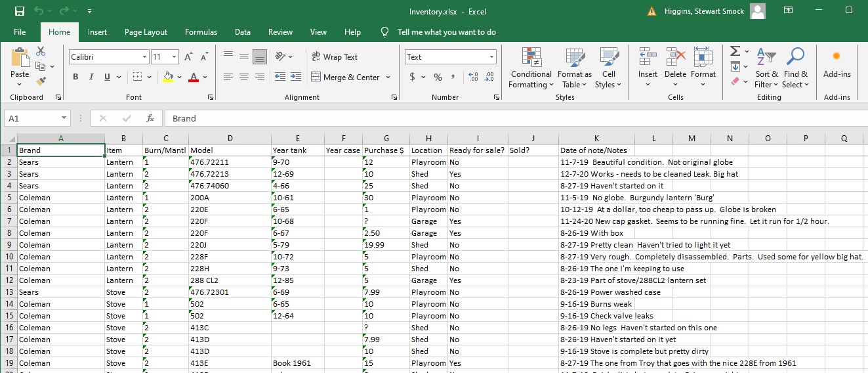This screenshot has height=373, width=868.
Task: Toggle Bottom Align
Action: pos(260,56)
